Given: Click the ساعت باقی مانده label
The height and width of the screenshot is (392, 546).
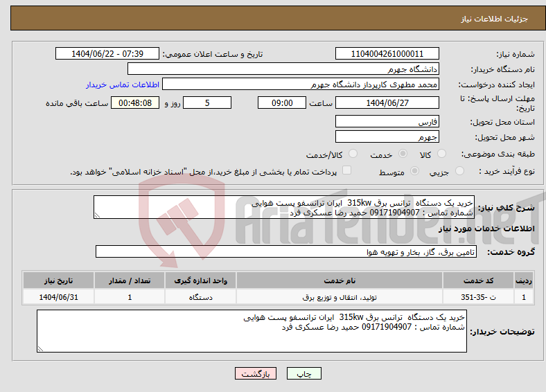Looking at the screenshot, I should click(x=77, y=103).
